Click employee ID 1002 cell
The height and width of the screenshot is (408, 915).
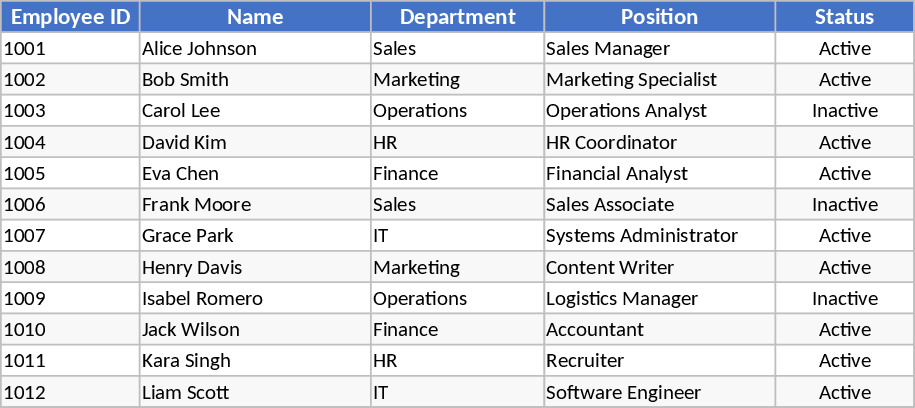[x=26, y=79]
